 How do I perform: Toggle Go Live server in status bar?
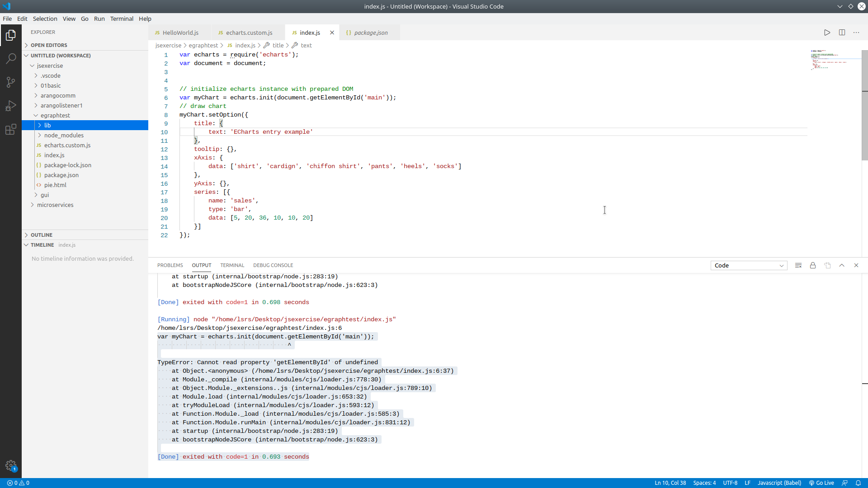click(821, 483)
